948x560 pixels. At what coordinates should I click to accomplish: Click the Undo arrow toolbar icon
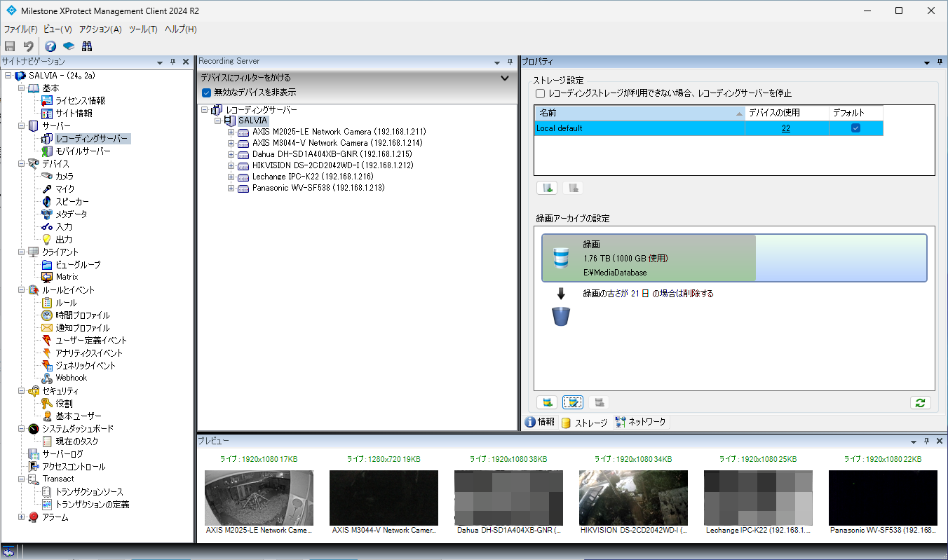[29, 46]
